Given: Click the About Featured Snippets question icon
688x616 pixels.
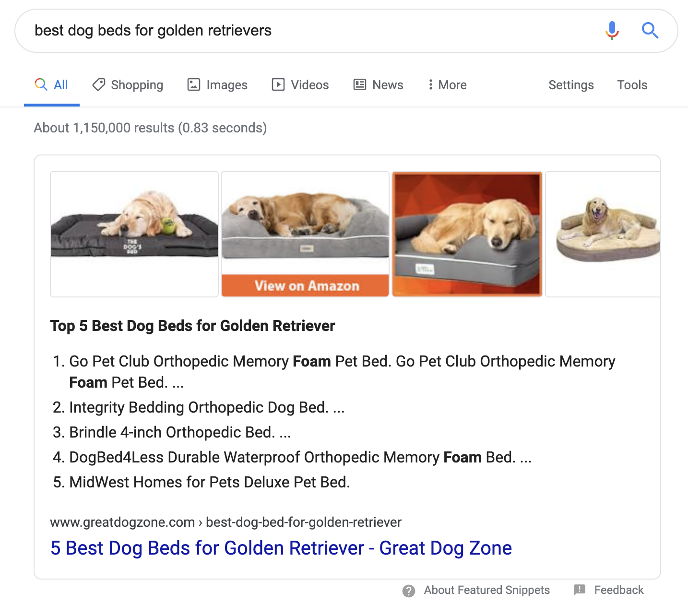Looking at the screenshot, I should (409, 591).
